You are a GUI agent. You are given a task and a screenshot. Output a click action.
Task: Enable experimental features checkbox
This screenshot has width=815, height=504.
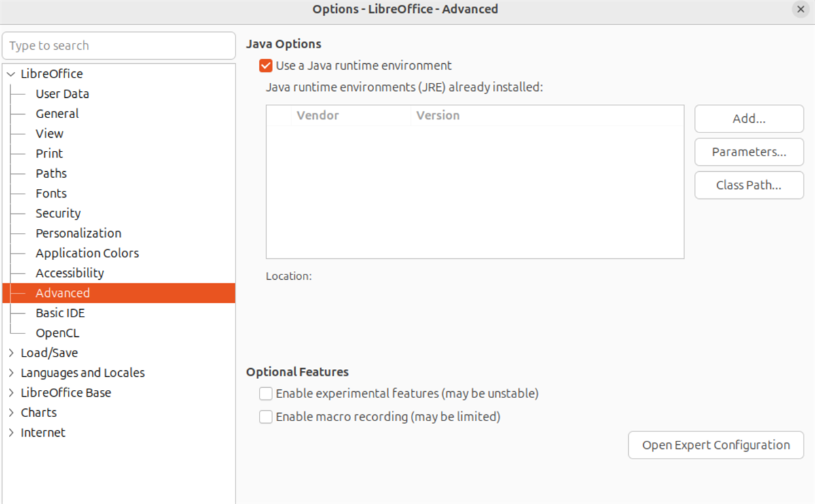point(266,393)
